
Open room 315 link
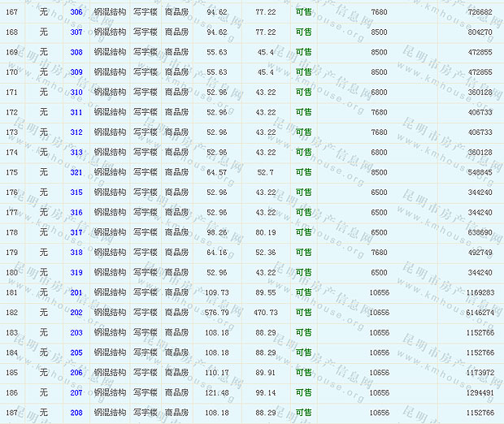click(x=76, y=193)
